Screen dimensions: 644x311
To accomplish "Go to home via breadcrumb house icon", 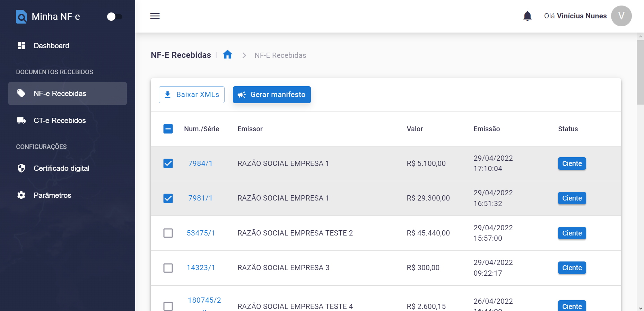I will (228, 55).
